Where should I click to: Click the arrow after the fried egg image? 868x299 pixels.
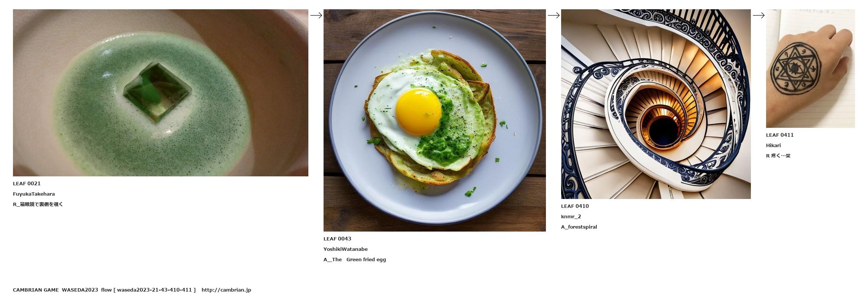(x=554, y=15)
